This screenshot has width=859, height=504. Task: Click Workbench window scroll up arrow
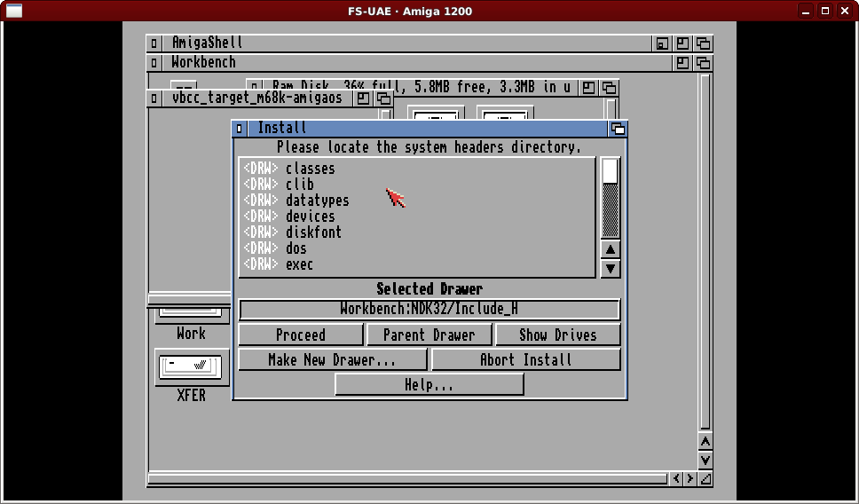click(x=705, y=442)
